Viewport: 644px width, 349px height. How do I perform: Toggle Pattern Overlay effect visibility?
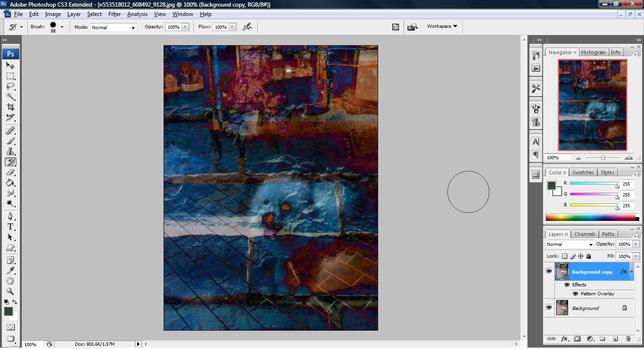point(575,293)
